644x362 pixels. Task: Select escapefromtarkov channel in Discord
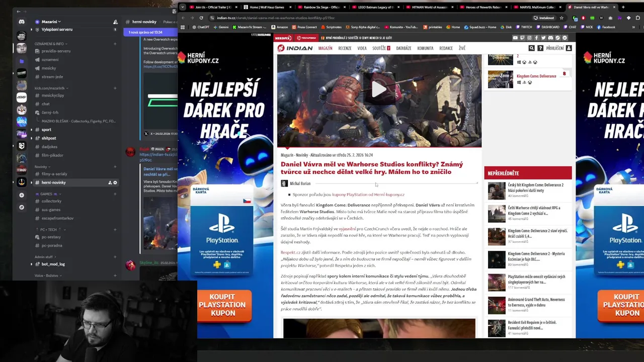pyautogui.click(x=75, y=218)
